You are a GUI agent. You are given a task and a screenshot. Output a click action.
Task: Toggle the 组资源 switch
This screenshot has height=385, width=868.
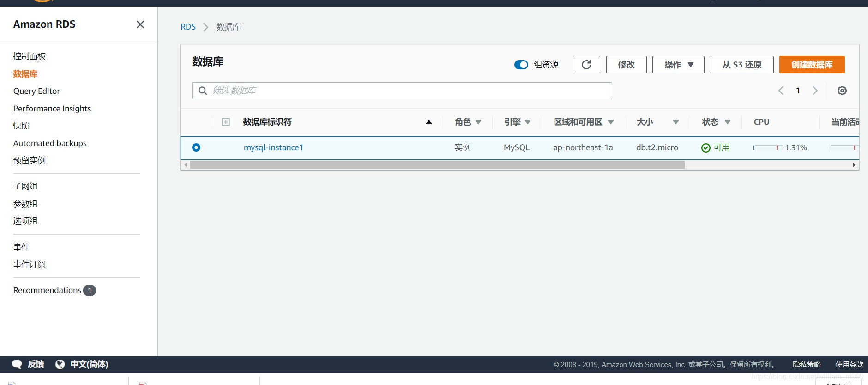click(x=521, y=65)
